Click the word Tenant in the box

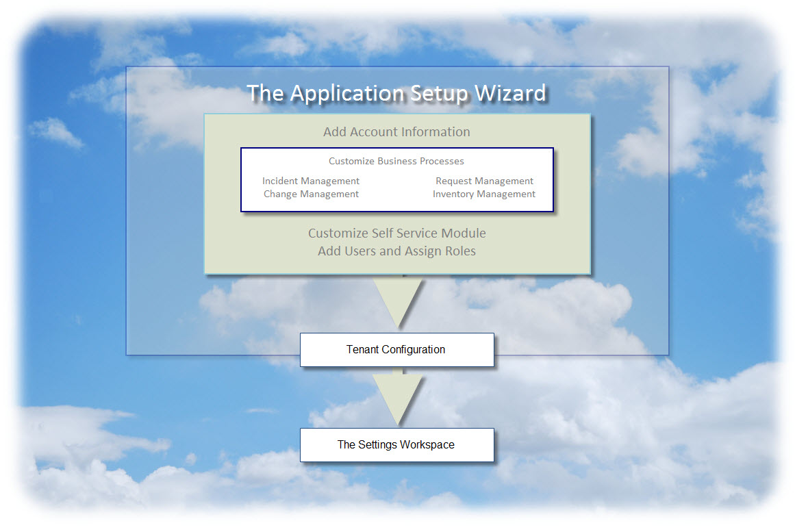point(362,349)
